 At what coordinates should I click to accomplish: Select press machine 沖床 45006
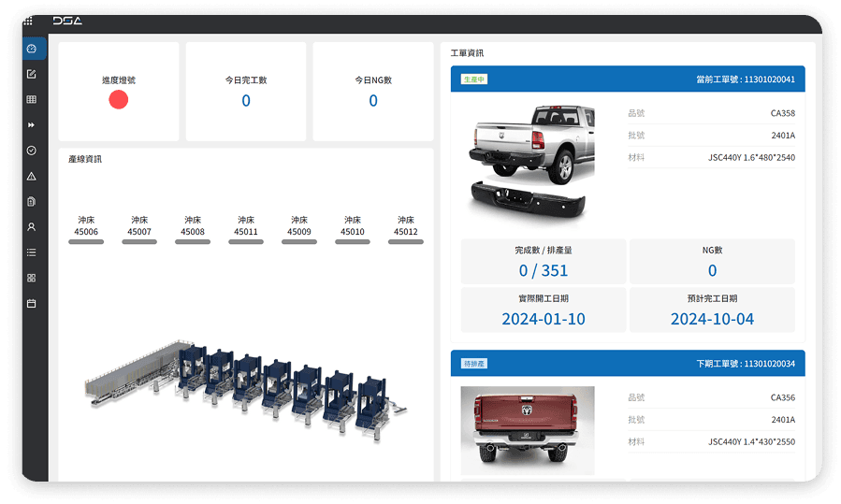click(x=86, y=229)
